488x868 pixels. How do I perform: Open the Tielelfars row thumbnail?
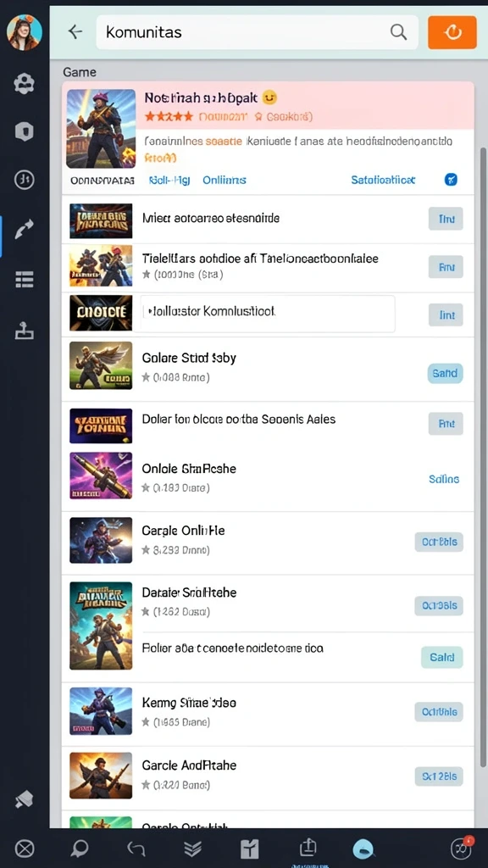coord(101,265)
